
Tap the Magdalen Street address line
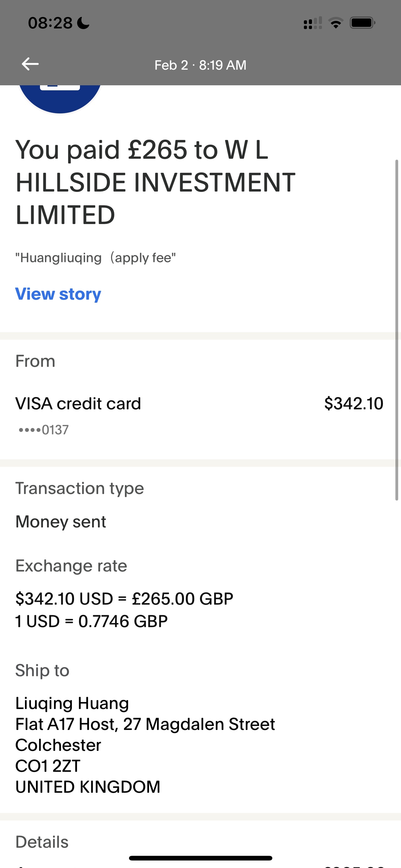click(x=145, y=724)
